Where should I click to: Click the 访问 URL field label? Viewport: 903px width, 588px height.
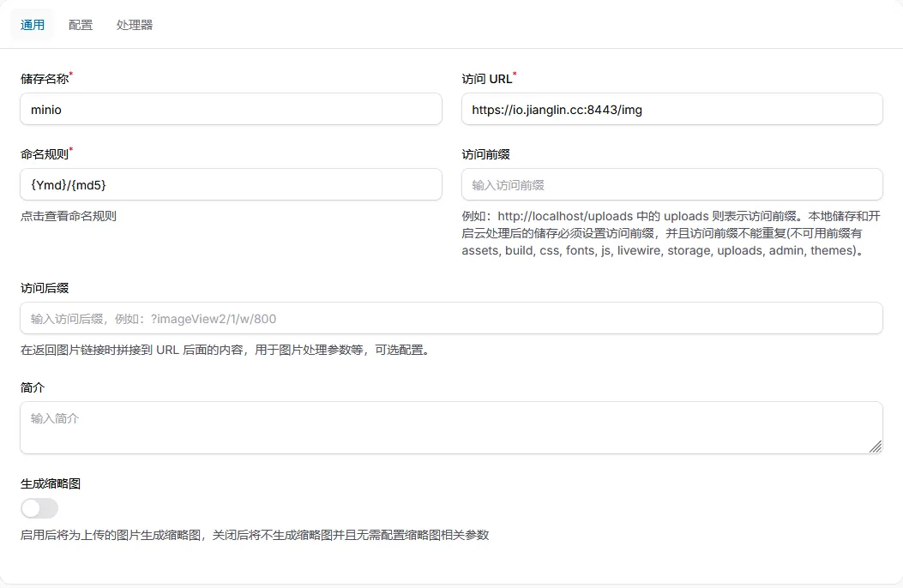(x=486, y=79)
